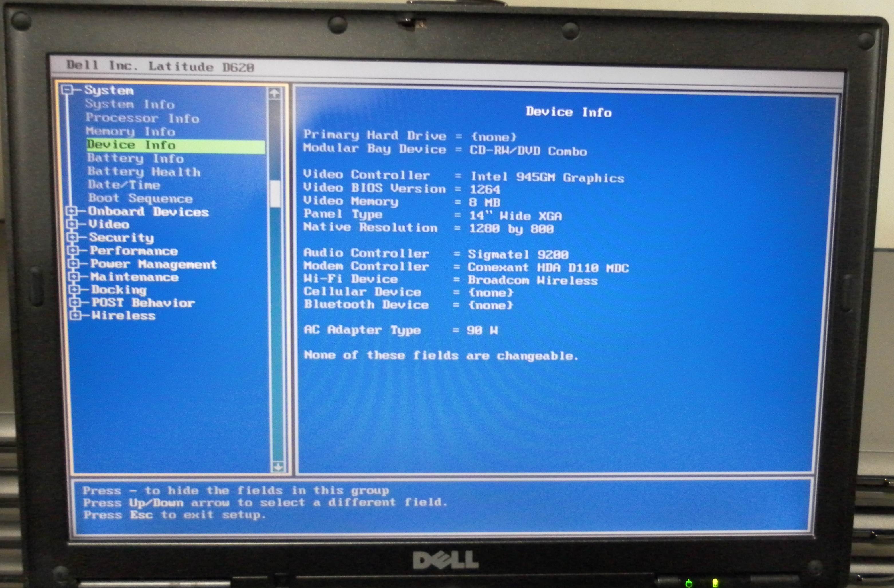This screenshot has width=894, height=588.
Task: Open the Boot Sequence entry
Action: click(x=141, y=198)
